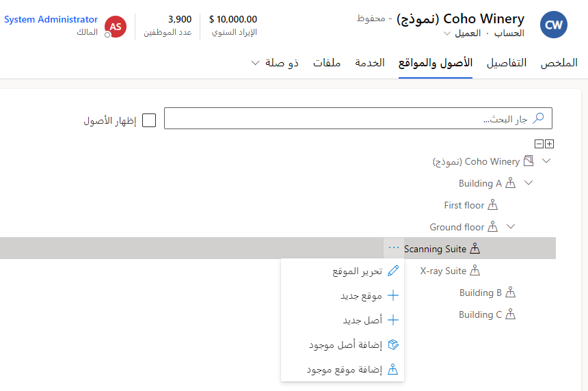
Task: Collapse the Building A tree node
Action: click(529, 183)
